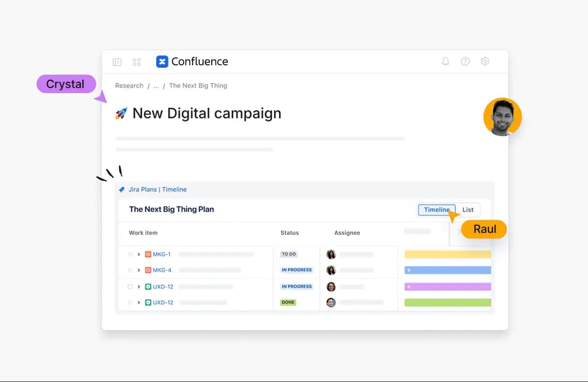Toggle the sidebar collapse icon
Screen dimensions: 588x382
tap(117, 62)
